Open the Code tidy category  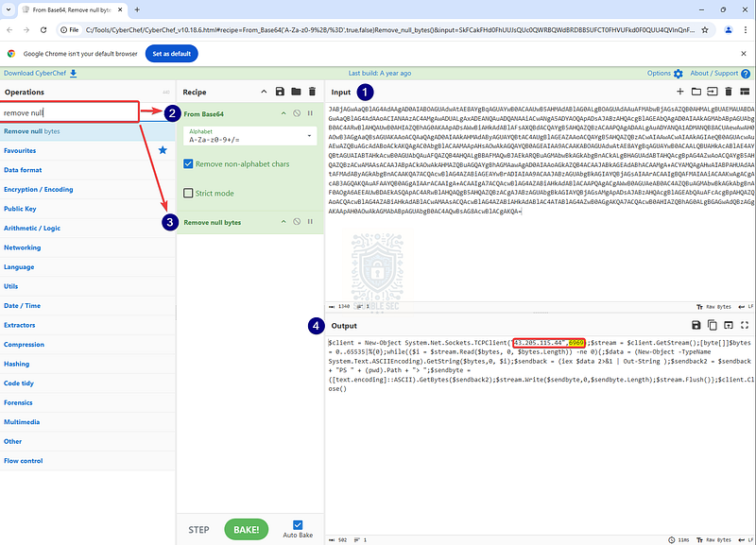point(87,383)
